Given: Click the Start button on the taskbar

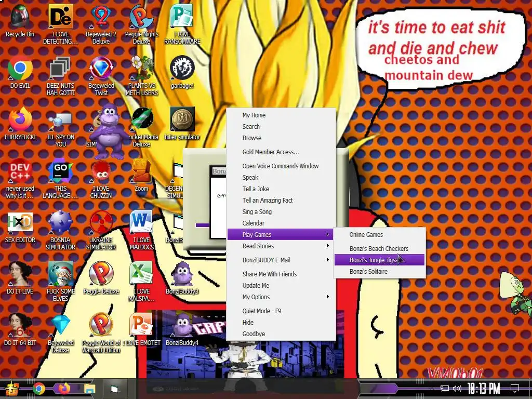Looking at the screenshot, I should click(12, 389).
